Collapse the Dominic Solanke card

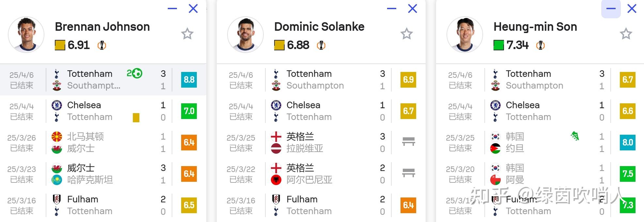point(392,9)
